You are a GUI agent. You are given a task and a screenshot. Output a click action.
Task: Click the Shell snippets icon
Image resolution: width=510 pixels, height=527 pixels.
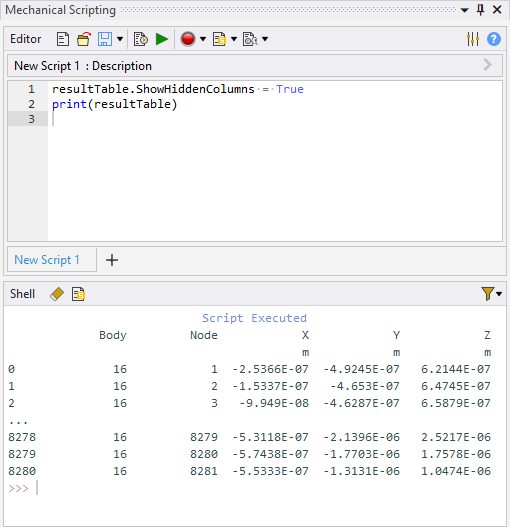78,294
